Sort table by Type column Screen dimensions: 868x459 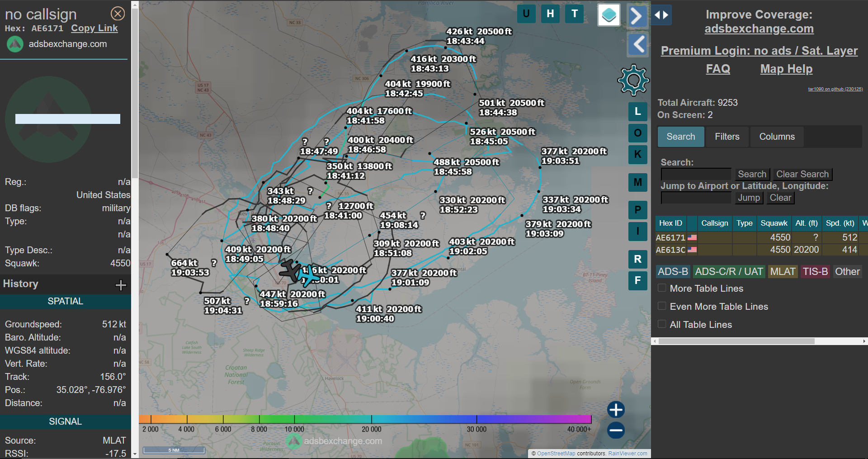[744, 223]
